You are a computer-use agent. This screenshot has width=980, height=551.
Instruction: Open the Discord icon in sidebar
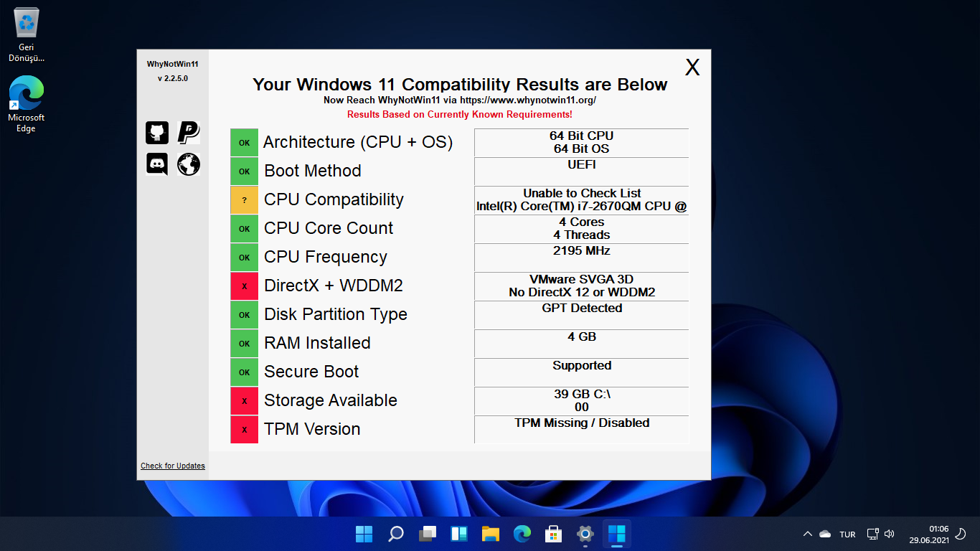point(157,164)
